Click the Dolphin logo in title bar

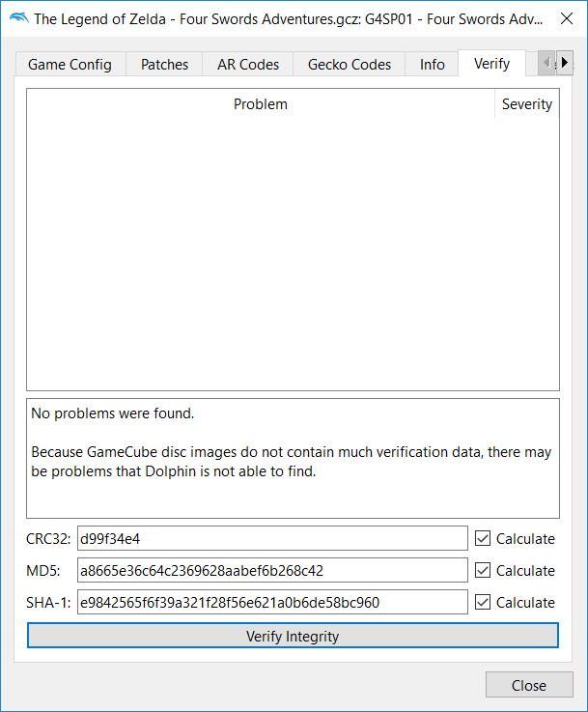click(x=19, y=18)
